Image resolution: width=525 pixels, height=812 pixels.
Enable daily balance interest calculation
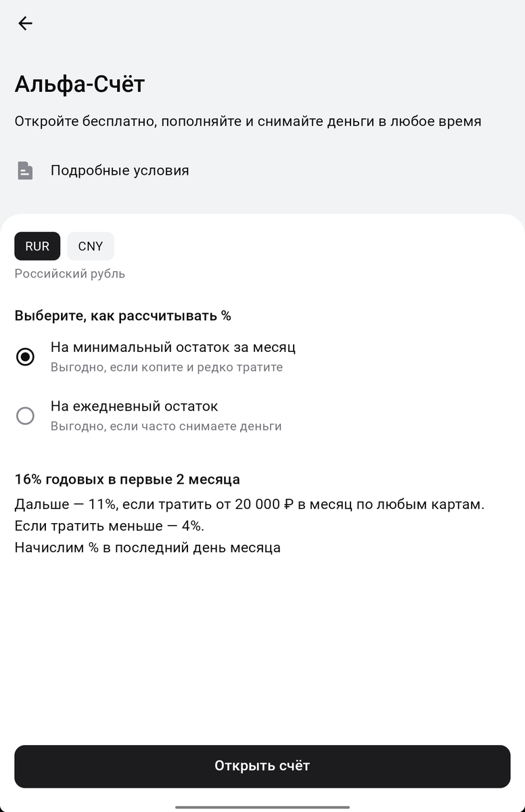pyautogui.click(x=25, y=415)
